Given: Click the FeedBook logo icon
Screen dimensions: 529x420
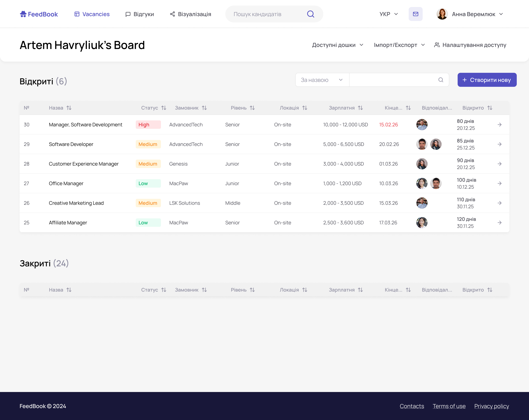Looking at the screenshot, I should click(23, 14).
